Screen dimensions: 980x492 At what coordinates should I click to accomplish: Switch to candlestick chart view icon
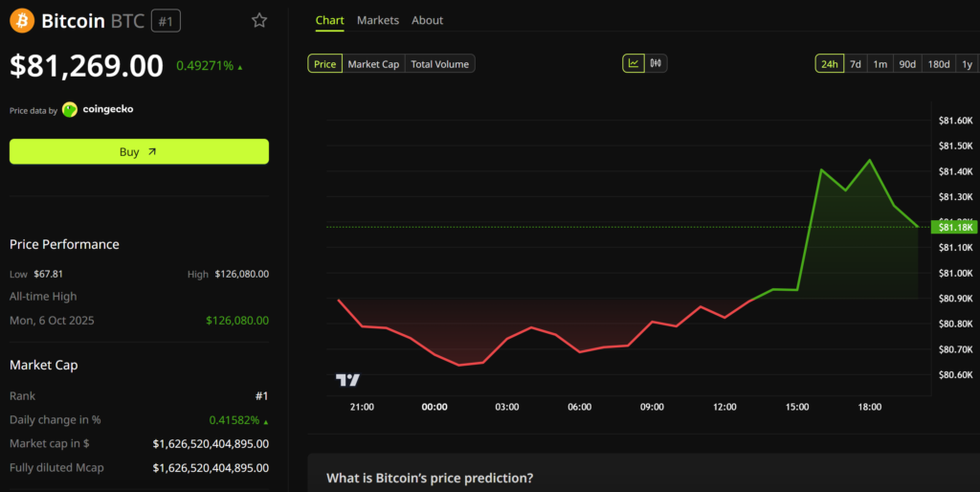pyautogui.click(x=656, y=63)
